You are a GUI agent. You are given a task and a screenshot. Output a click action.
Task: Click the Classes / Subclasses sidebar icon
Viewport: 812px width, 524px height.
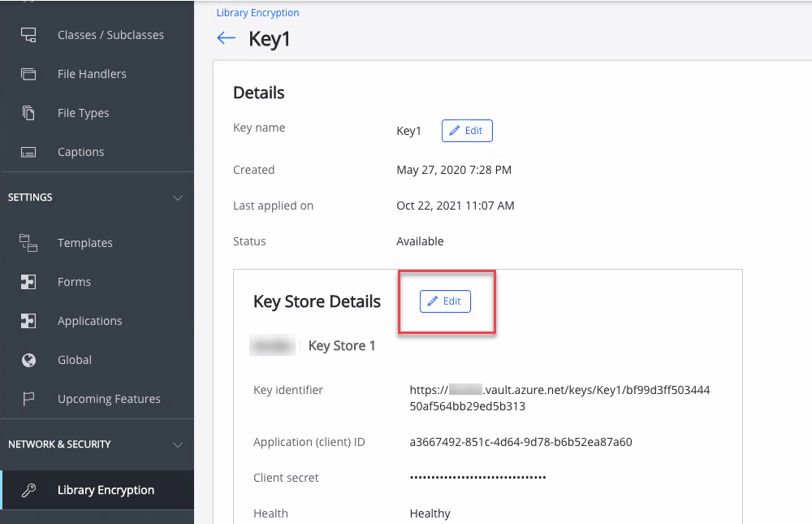(28, 35)
